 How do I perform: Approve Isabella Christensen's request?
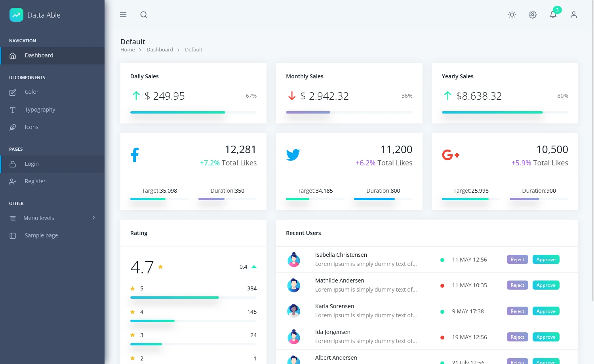pos(546,259)
